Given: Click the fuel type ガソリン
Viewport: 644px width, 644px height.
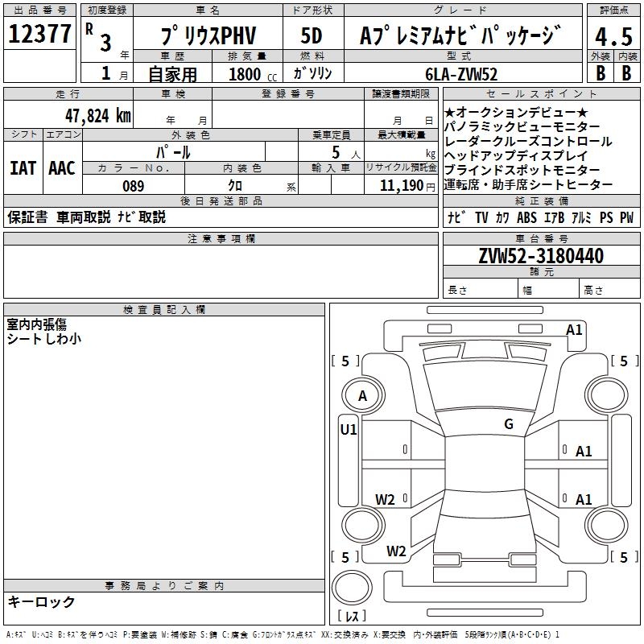Looking at the screenshot, I should (x=312, y=73).
